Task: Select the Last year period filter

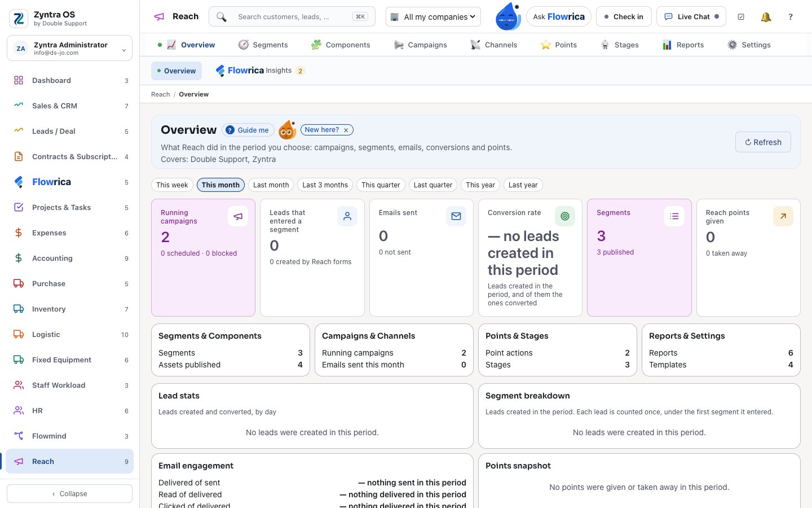Action: click(x=523, y=185)
